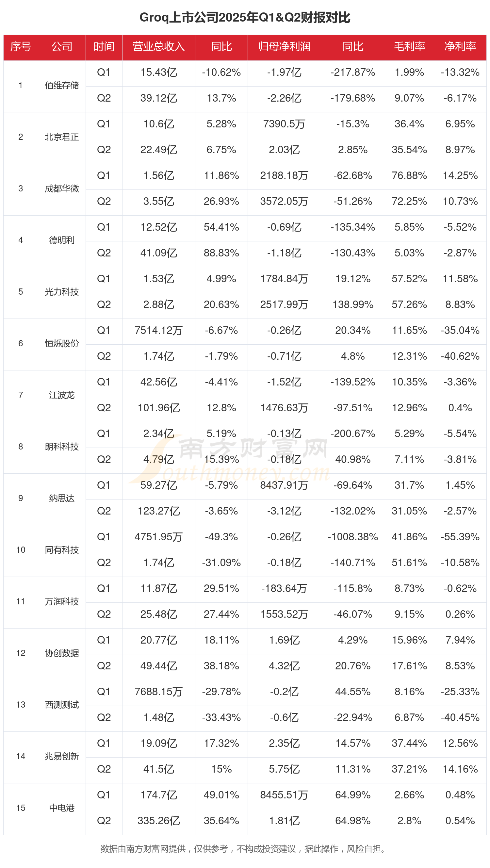
Task: Select company name 佰维存储
Action: point(62,85)
